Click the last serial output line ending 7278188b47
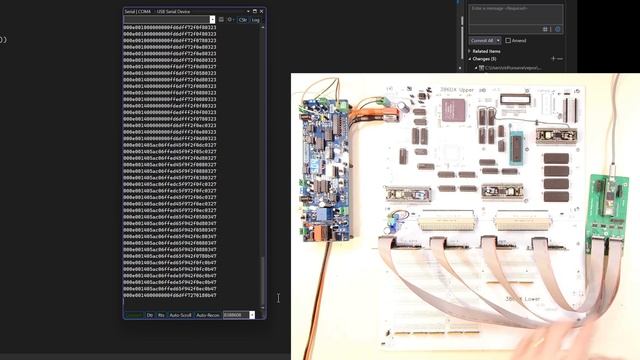The height and width of the screenshot is (360, 640). point(170,296)
